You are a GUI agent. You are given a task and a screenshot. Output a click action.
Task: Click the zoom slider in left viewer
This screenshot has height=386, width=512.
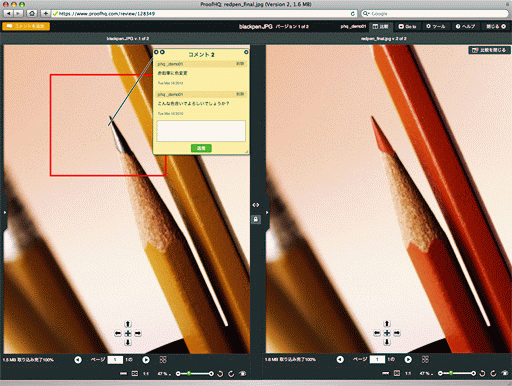coord(195,374)
